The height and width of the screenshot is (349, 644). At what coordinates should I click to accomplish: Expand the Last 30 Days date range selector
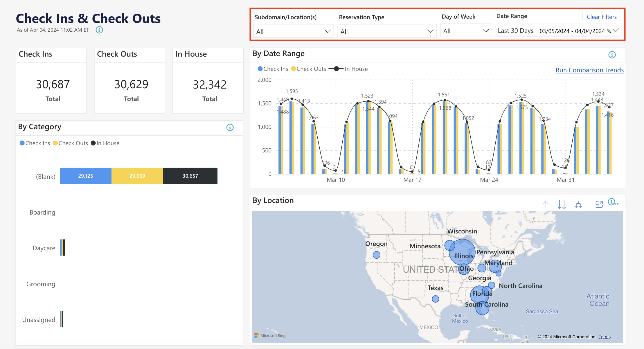point(616,31)
